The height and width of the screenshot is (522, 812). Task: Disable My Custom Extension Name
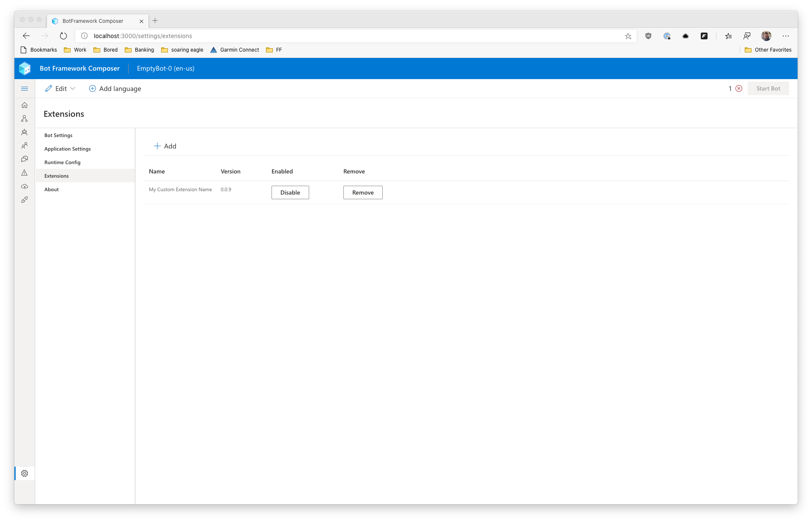[x=290, y=192]
